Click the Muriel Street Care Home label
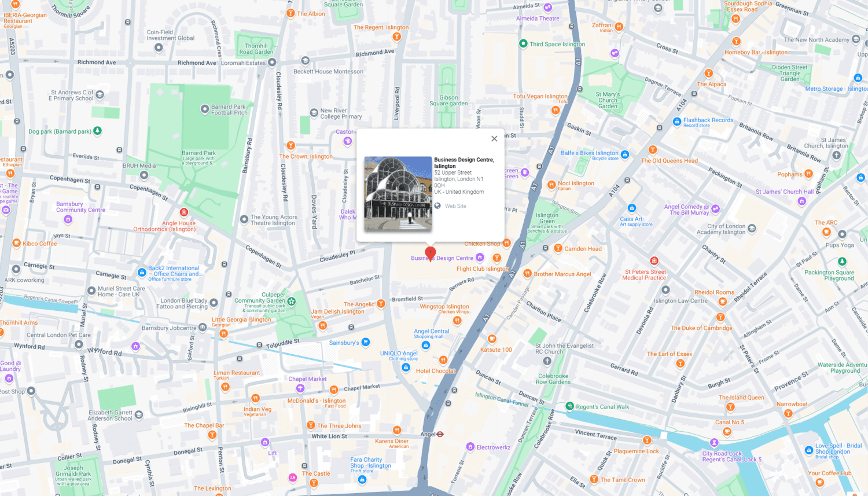The height and width of the screenshot is (496, 868). [122, 291]
